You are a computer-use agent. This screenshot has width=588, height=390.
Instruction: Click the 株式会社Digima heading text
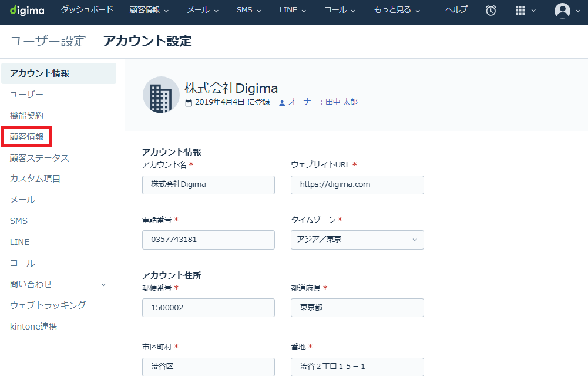pos(231,89)
